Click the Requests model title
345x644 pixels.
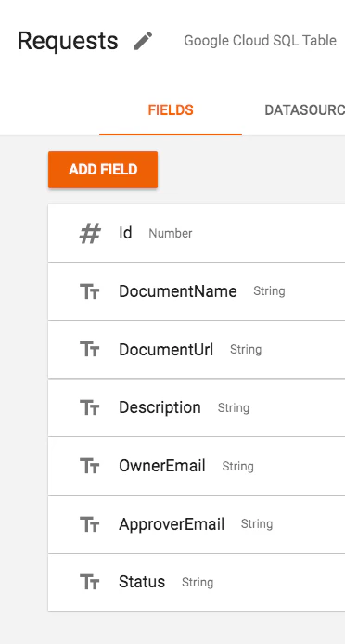pos(68,41)
